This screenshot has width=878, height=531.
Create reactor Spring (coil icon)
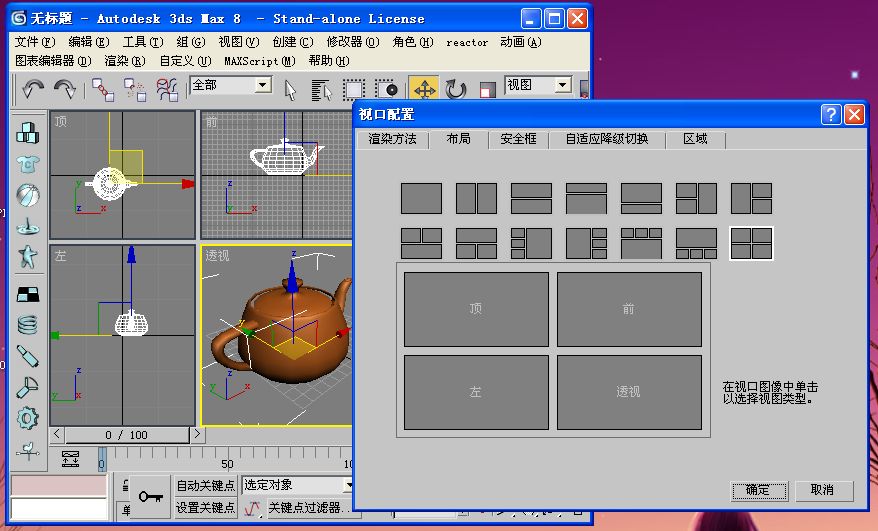point(27,324)
